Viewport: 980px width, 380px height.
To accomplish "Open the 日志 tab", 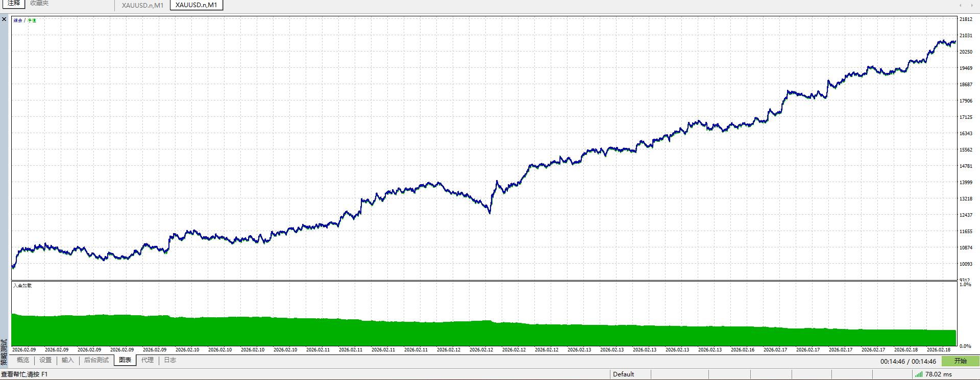I will [x=170, y=360].
